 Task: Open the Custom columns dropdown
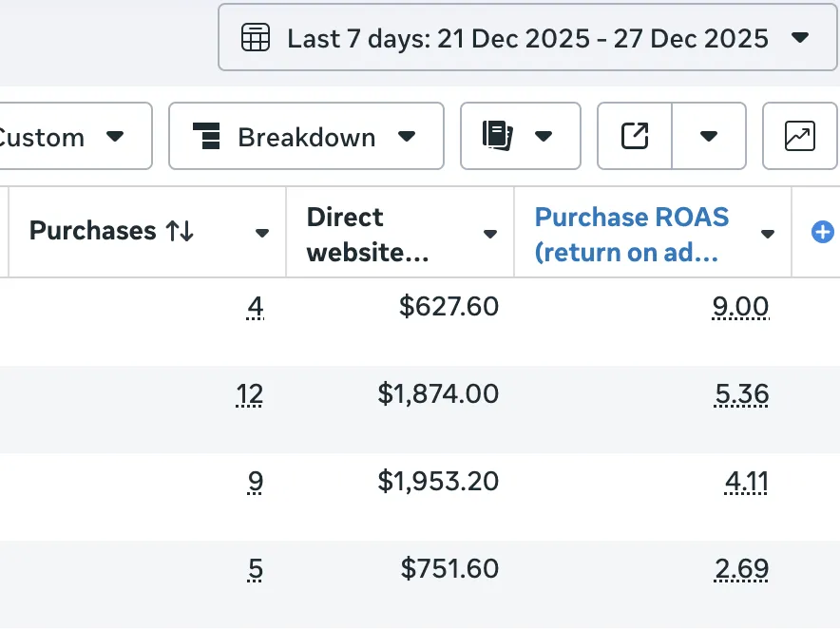67,137
